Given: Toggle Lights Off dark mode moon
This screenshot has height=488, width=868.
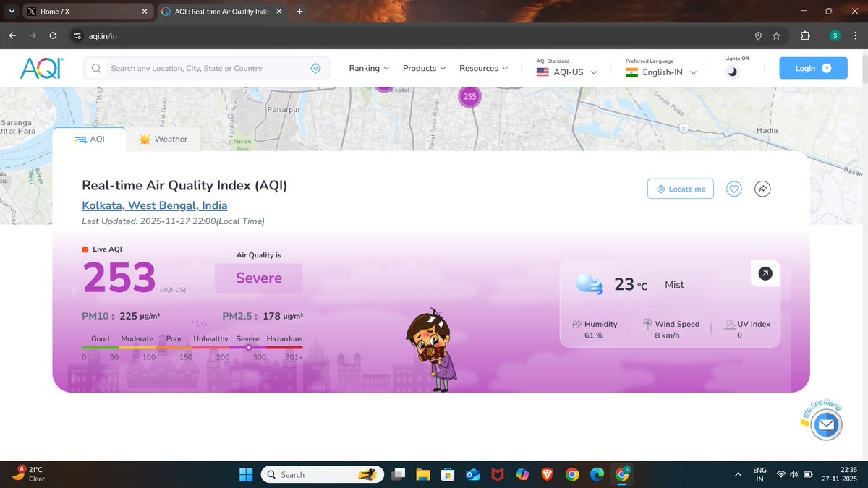Looking at the screenshot, I should tap(732, 72).
